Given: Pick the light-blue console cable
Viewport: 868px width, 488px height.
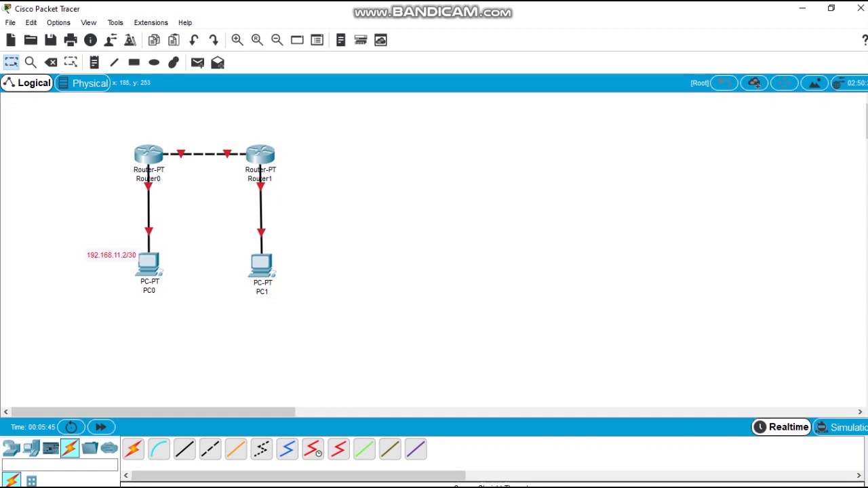Looking at the screenshot, I should (159, 449).
